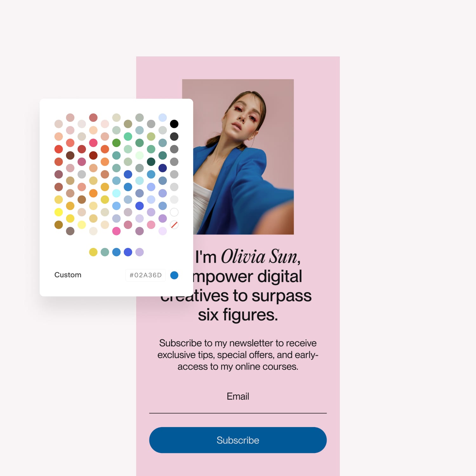Click the custom hex code field #02A36D
The height and width of the screenshot is (476, 476).
coord(146,275)
